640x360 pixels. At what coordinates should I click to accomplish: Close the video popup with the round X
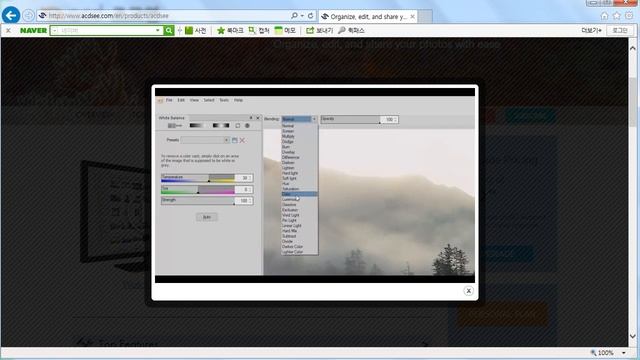pyautogui.click(x=468, y=291)
